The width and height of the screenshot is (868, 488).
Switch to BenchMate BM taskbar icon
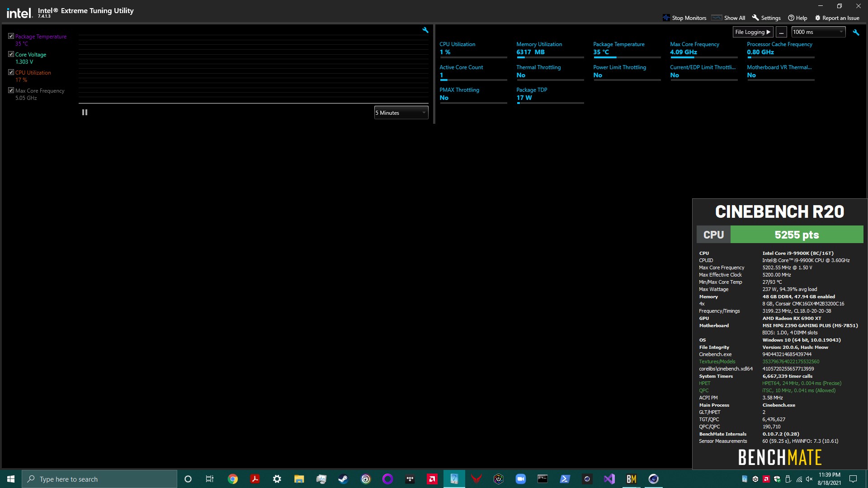[632, 479]
